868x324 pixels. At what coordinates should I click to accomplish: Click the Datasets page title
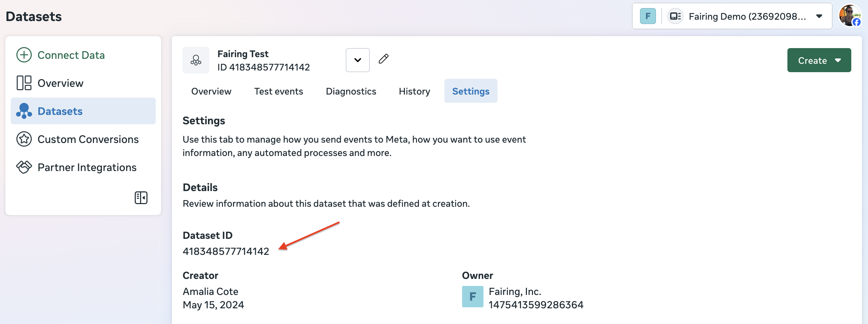pos(34,16)
